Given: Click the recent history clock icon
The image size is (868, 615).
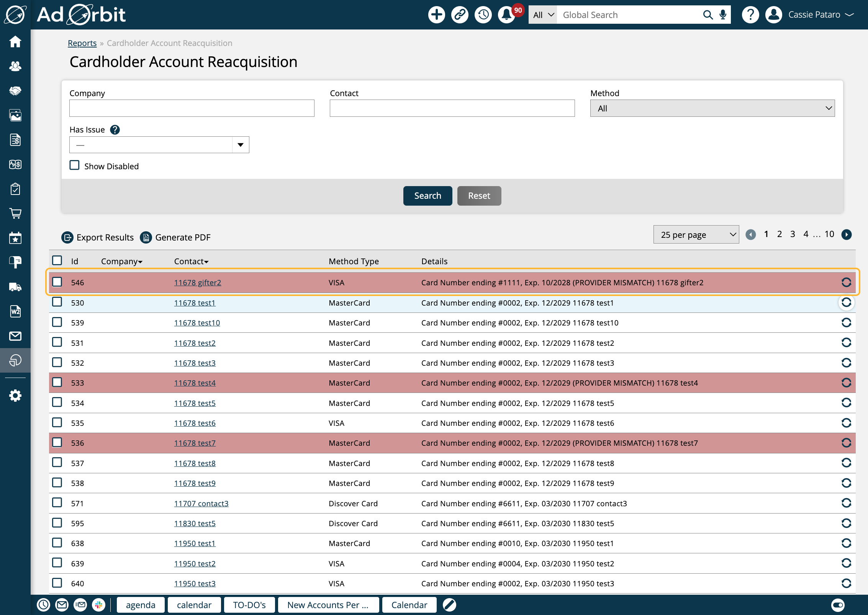Looking at the screenshot, I should 483,15.
